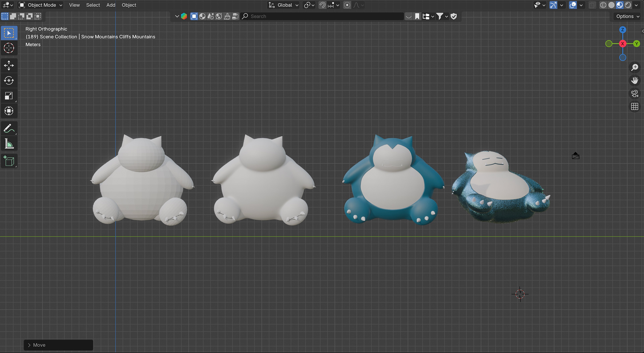Image resolution: width=644 pixels, height=353 pixels.
Task: Set selection mode to new selection
Action: click(x=5, y=16)
